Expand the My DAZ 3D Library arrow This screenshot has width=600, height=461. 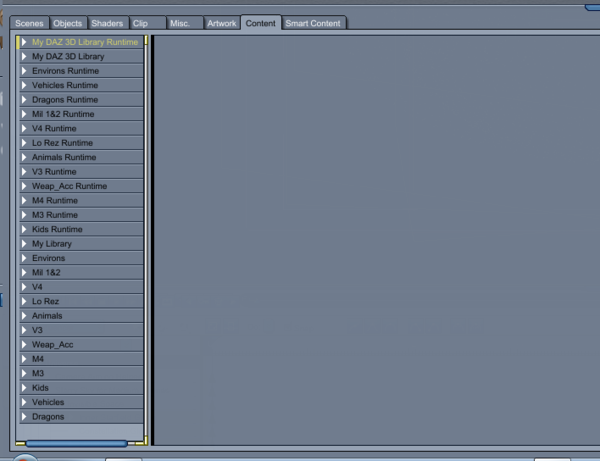coord(24,56)
